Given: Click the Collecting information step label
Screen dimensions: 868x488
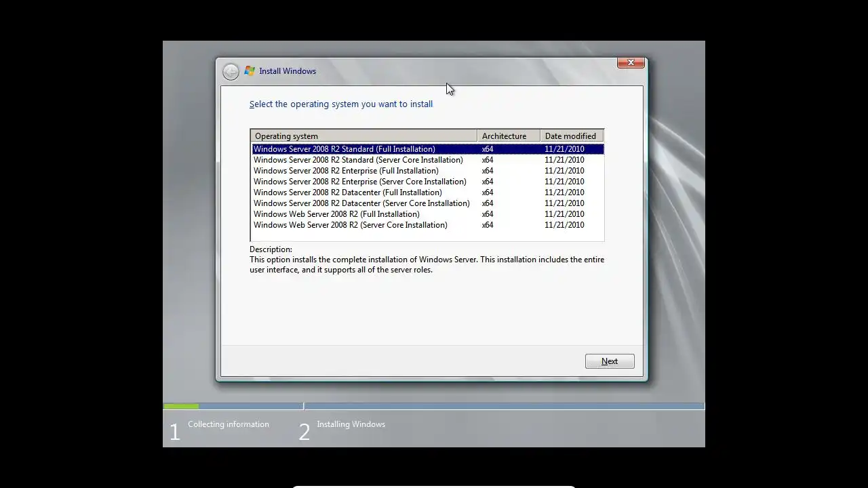Looking at the screenshot, I should 229,424.
